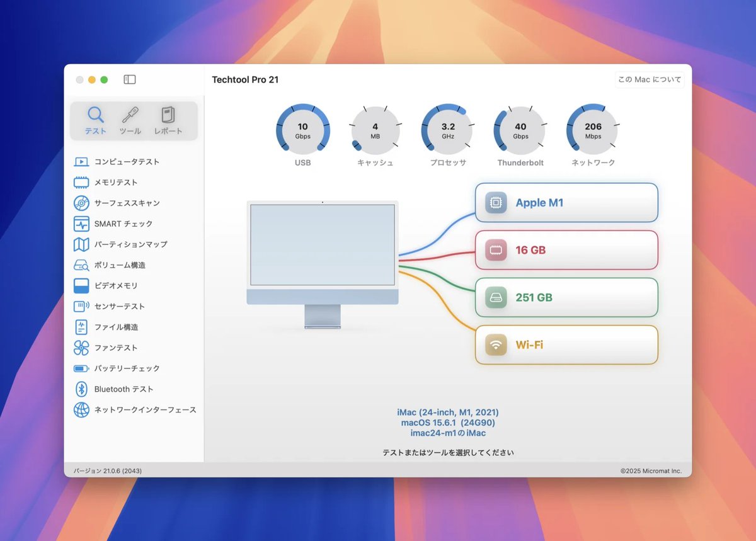Click the Apple M1 processor chip icon

click(x=496, y=203)
